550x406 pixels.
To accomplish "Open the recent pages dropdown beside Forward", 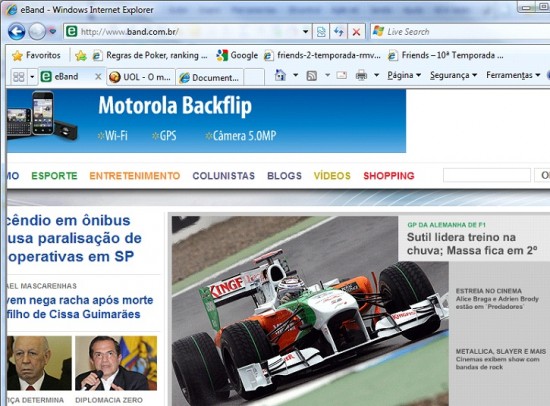I will pyautogui.click(x=53, y=32).
